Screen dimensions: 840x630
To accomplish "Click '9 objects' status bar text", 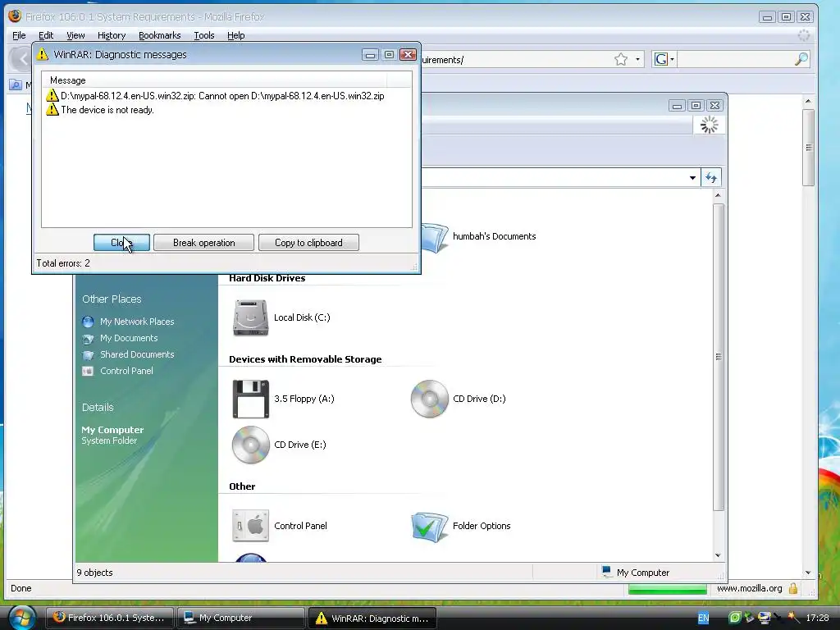I will (95, 573).
